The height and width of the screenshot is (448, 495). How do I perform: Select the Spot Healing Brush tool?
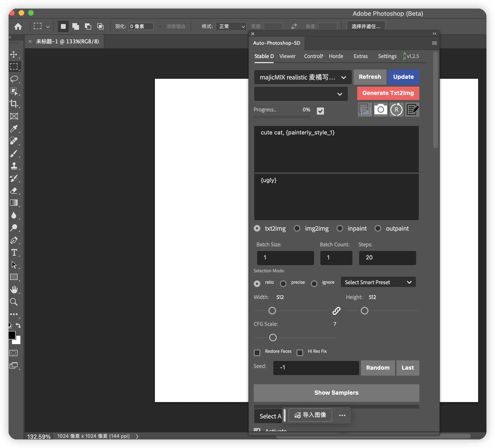coord(14,141)
